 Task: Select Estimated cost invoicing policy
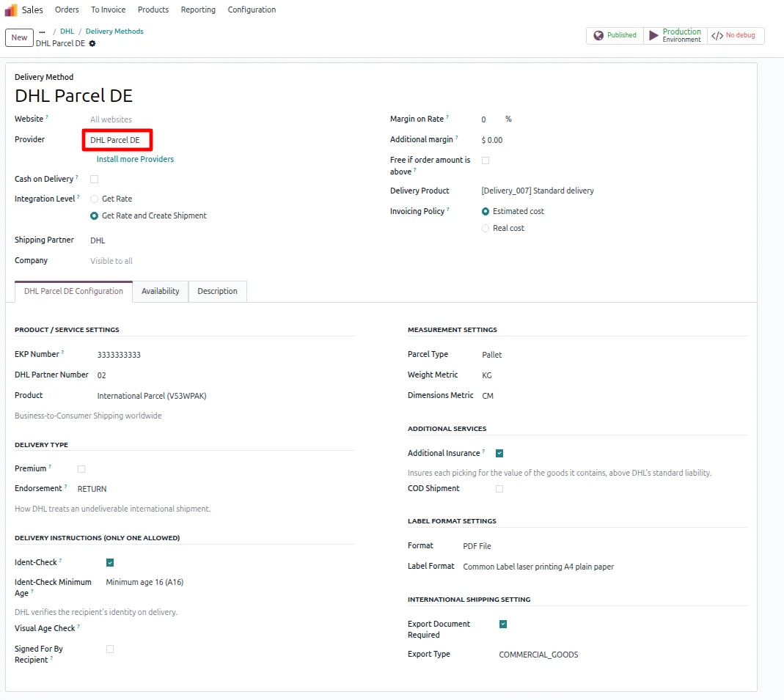486,211
